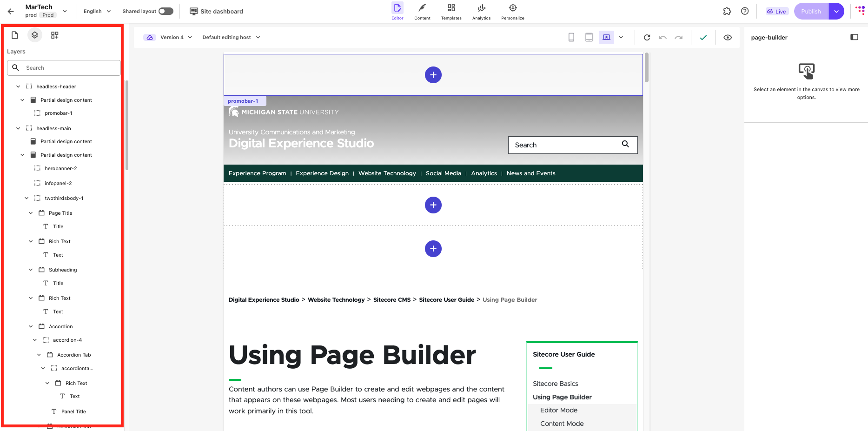Click the Layers panel scrollbar
The width and height of the screenshot is (868, 431).
click(x=127, y=126)
